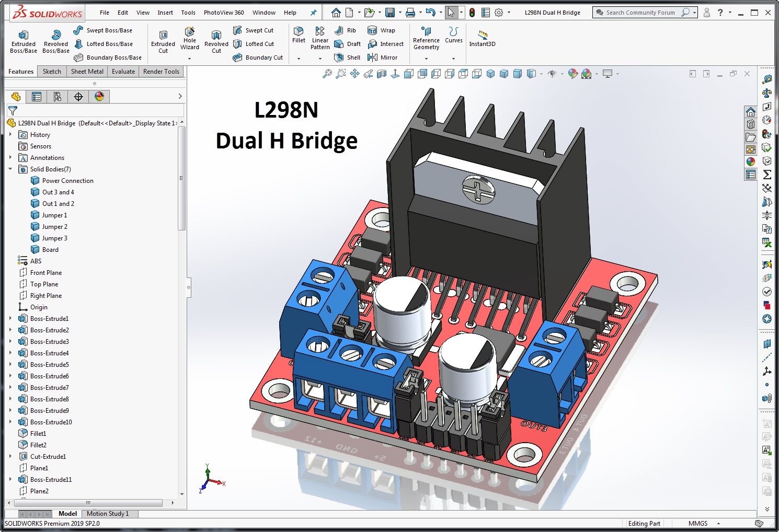The height and width of the screenshot is (532, 779).
Task: Select the Linear Pattern tool
Action: [320, 38]
